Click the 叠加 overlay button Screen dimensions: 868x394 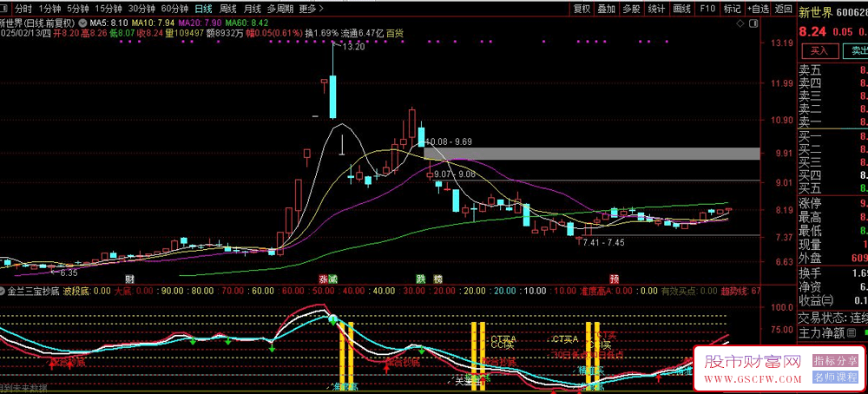(x=607, y=9)
